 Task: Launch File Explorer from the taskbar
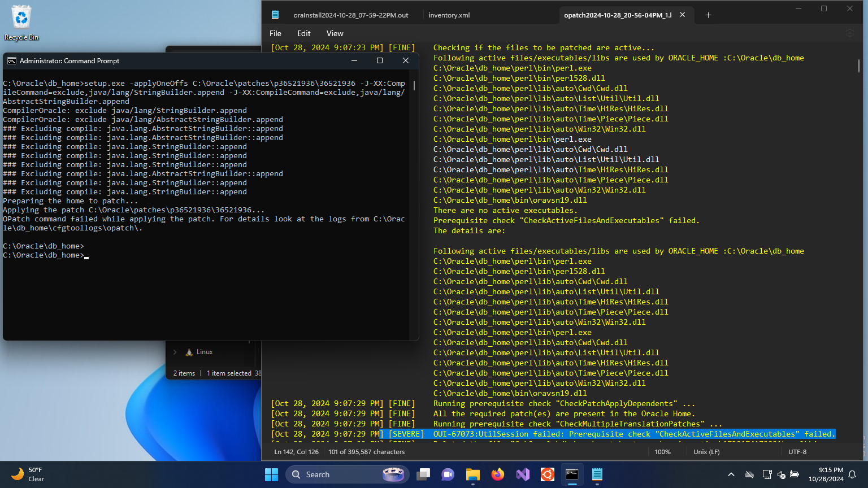(472, 474)
